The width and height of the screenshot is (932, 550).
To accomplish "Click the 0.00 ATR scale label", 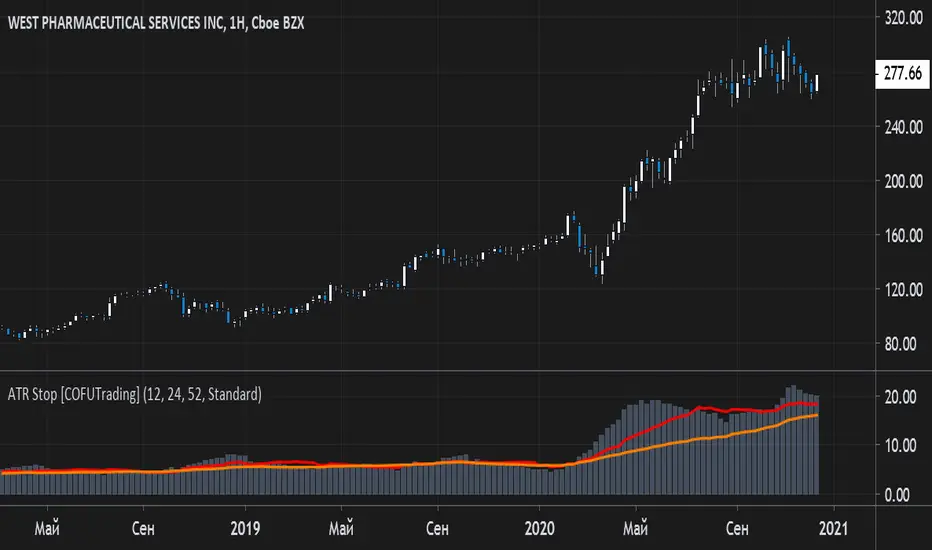I will tap(897, 495).
